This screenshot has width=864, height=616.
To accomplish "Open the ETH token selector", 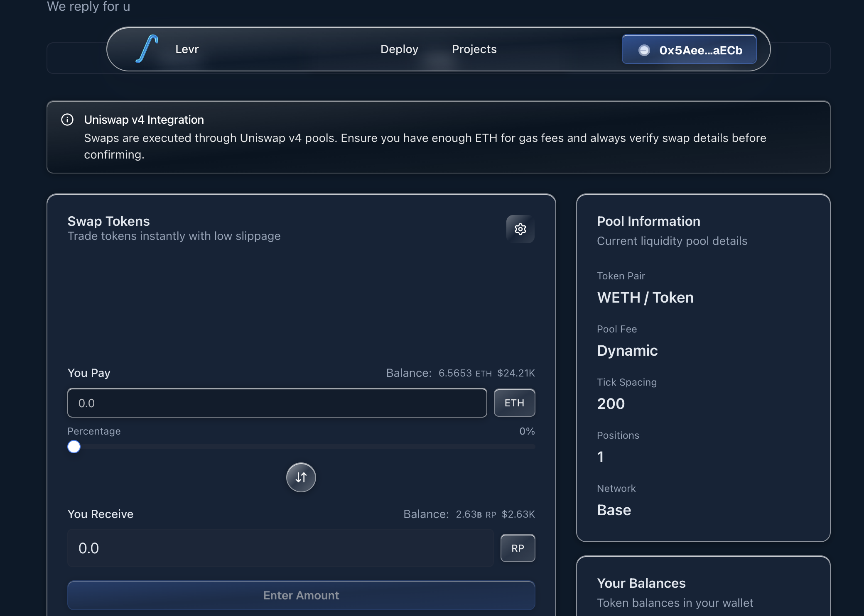I will coord(514,403).
